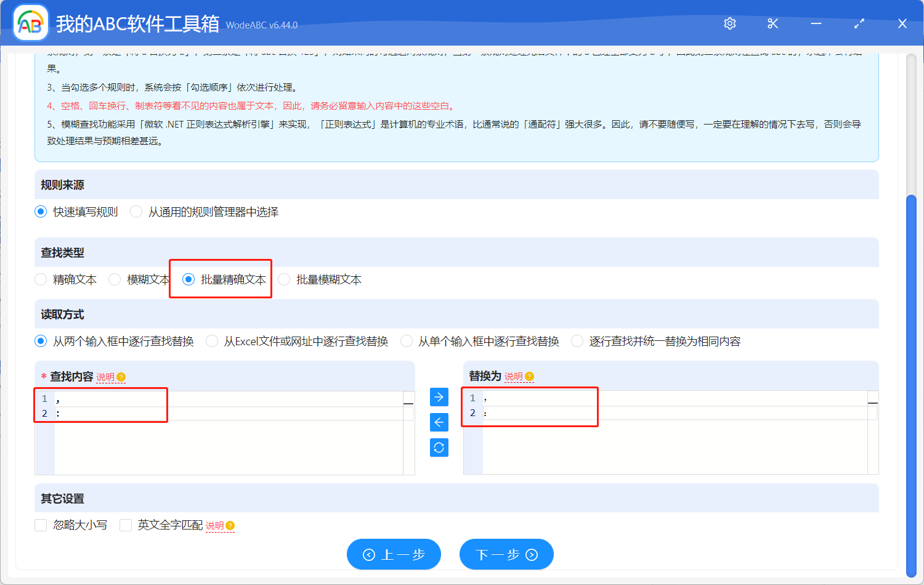Enable the 忽略大小写 checkbox

coord(41,525)
